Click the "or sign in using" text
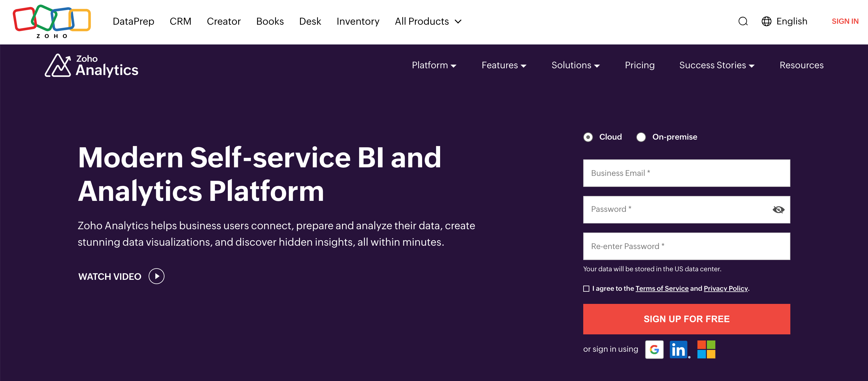The height and width of the screenshot is (381, 868). click(611, 349)
